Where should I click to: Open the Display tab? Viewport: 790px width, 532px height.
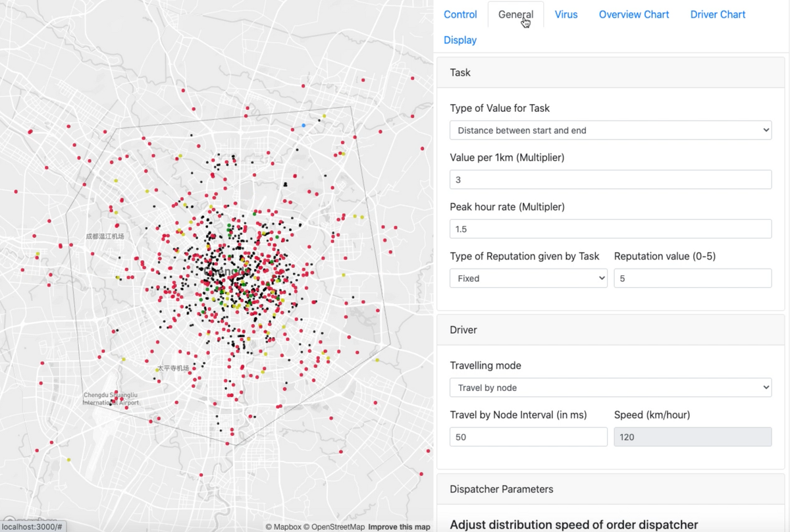[460, 40]
